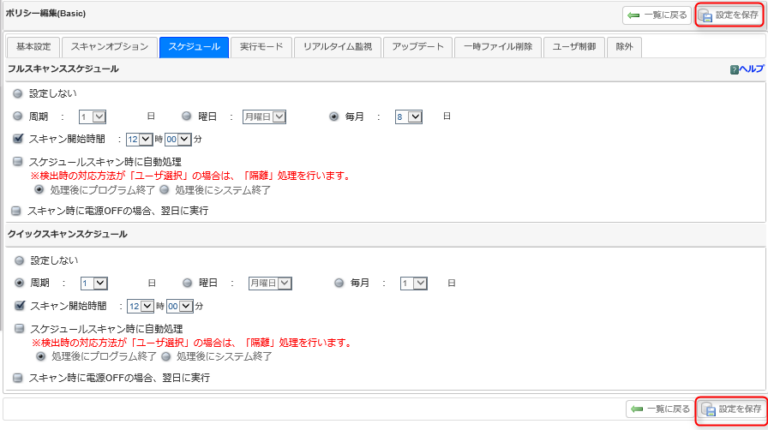768x430 pixels.
Task: Open the ヘルプ help link
Action: tap(751, 69)
